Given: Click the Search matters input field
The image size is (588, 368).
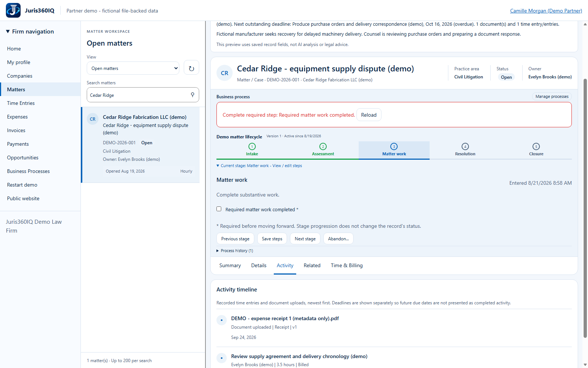Looking at the screenshot, I should [143, 95].
